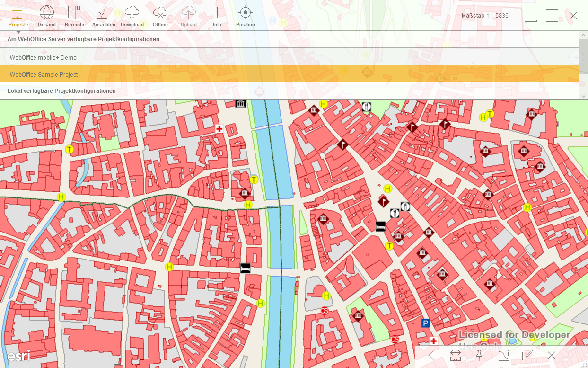The image size is (588, 368).
Task: Open the feature identify info tool
Action: (503, 355)
